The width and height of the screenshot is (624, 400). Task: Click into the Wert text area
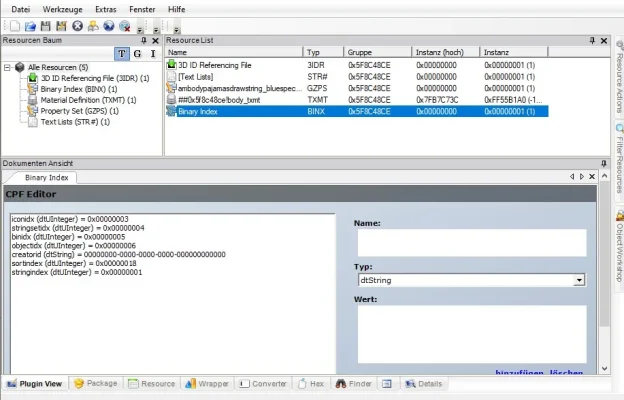pyautogui.click(x=472, y=334)
